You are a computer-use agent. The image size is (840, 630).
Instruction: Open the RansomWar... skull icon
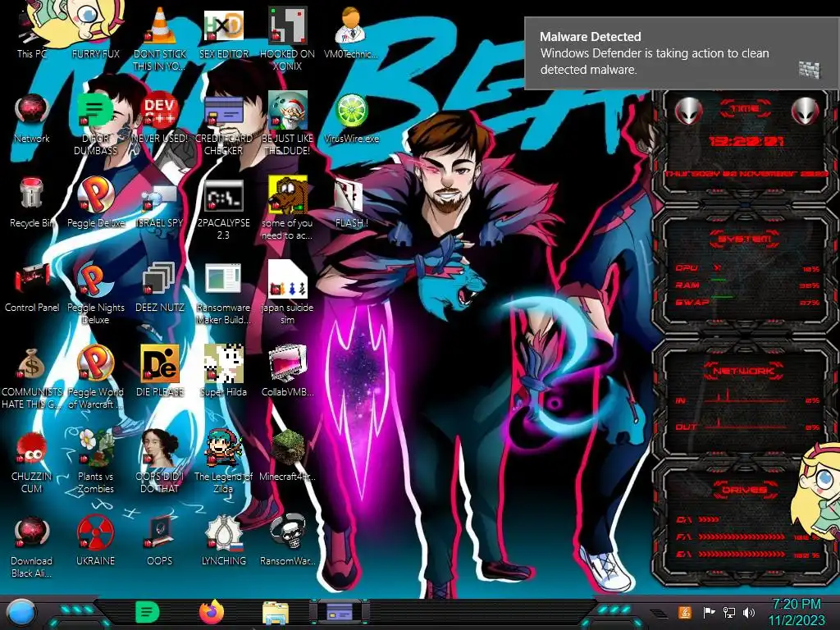[x=287, y=541]
